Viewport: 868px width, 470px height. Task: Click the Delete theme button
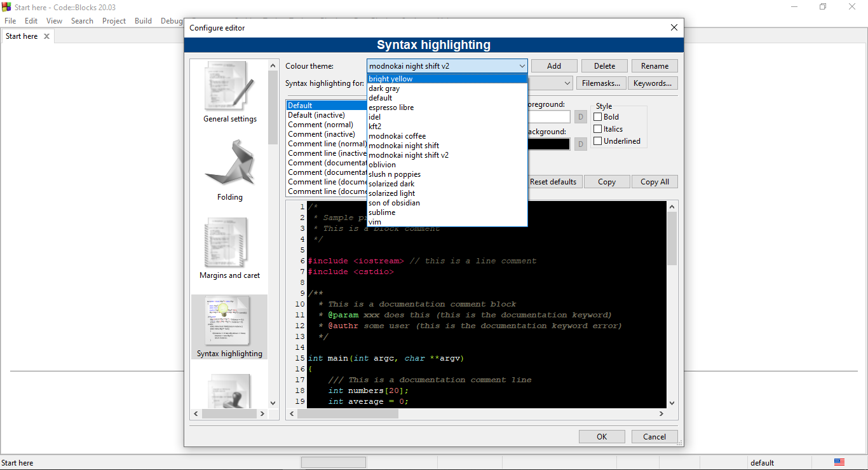tap(604, 66)
